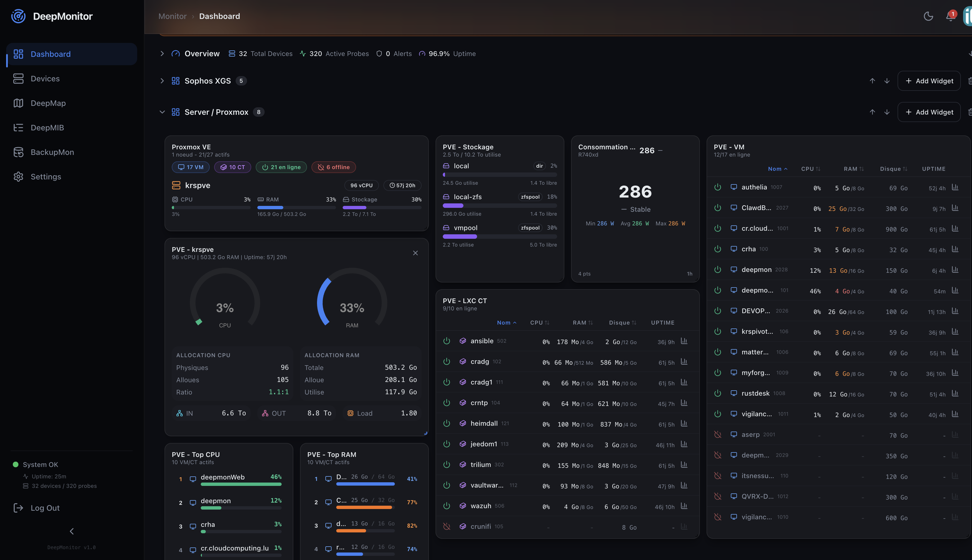Expand the Overview section
Viewport: 972px width, 560px height.
click(x=162, y=53)
